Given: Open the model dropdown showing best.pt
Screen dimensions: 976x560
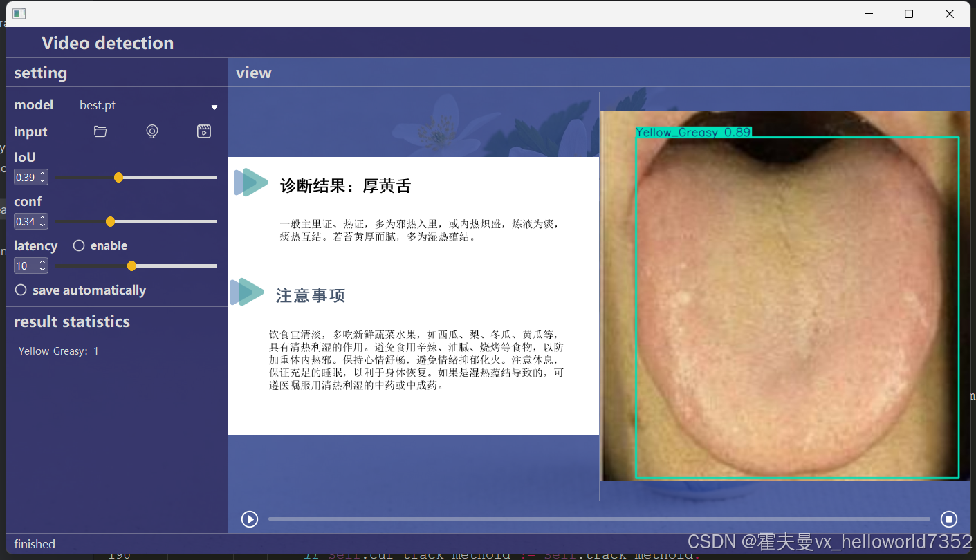Looking at the screenshot, I should 214,106.
